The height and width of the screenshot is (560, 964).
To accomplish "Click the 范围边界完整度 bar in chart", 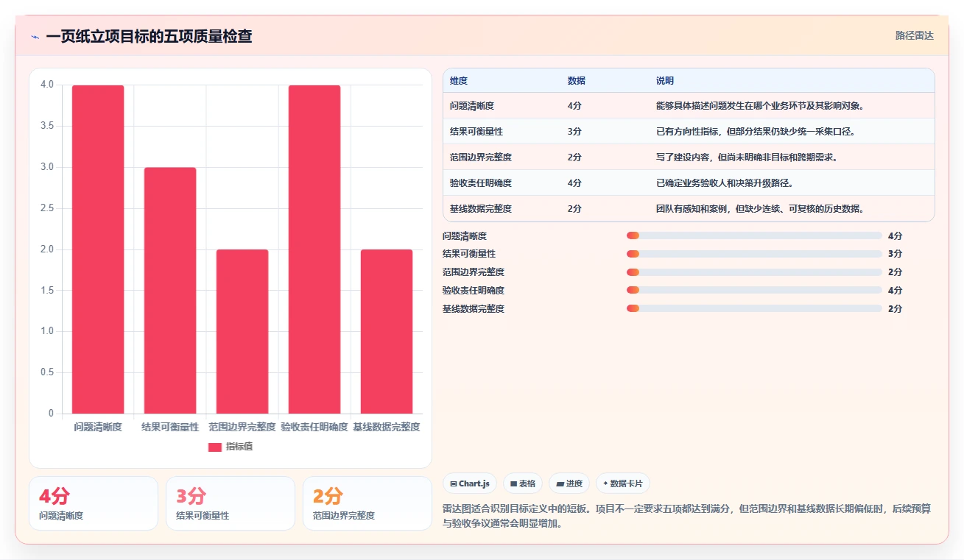I will 242,332.
